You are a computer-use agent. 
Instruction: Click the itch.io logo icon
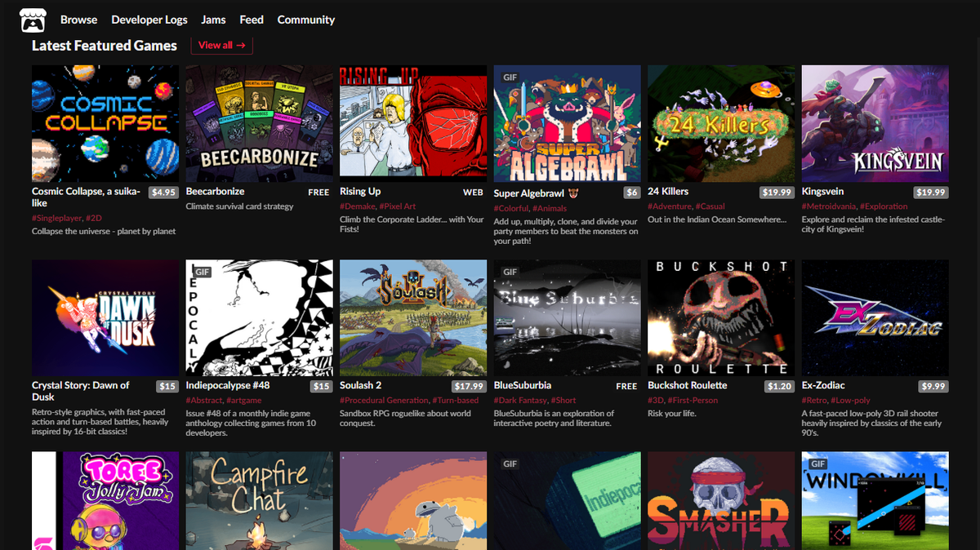32,19
